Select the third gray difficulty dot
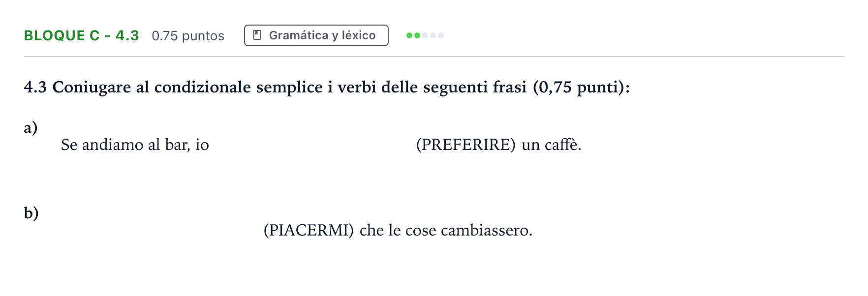Viewport: 868px width, 296px height. [425, 35]
